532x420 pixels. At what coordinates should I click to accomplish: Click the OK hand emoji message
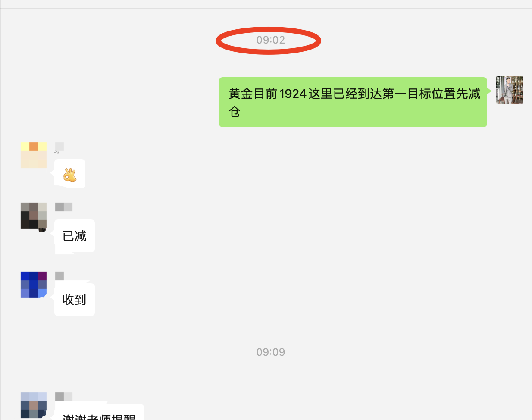pos(70,174)
